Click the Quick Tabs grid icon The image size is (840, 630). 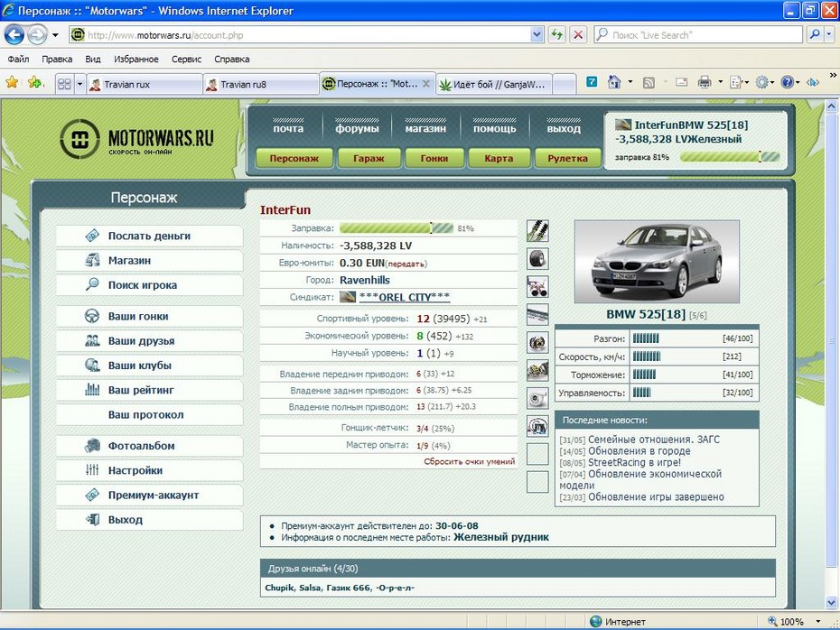(64, 84)
